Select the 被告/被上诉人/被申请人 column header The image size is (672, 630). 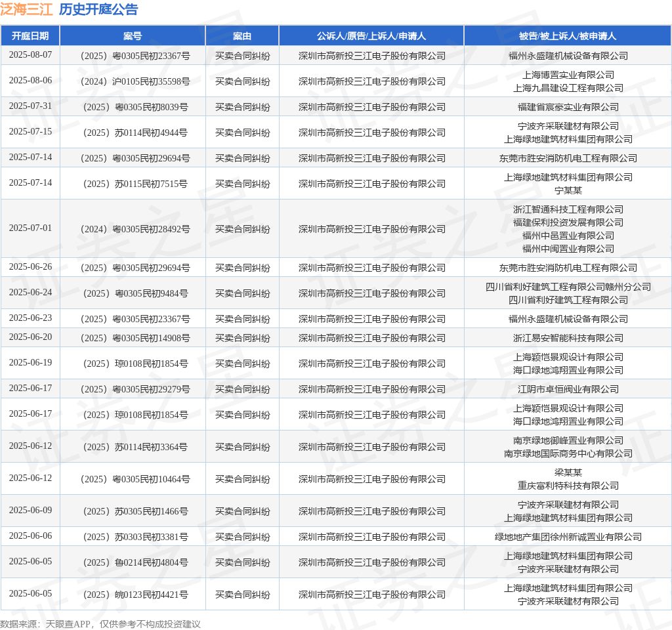pyautogui.click(x=568, y=36)
